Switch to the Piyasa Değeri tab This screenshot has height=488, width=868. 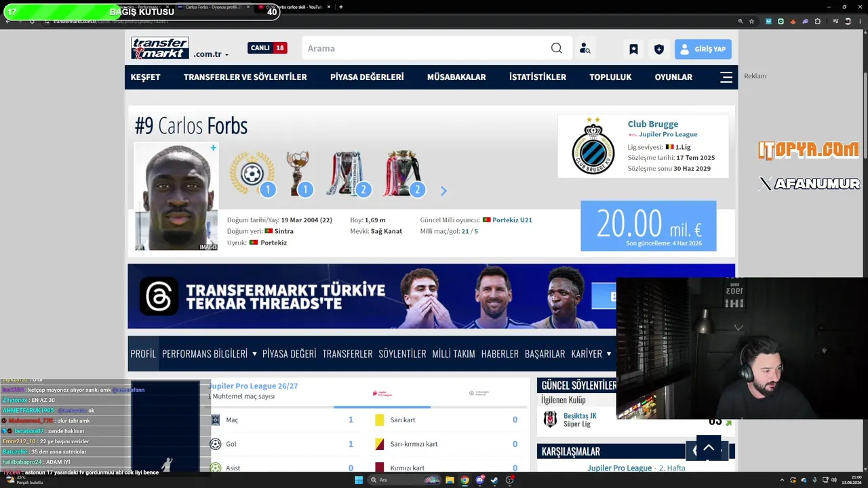pyautogui.click(x=290, y=354)
